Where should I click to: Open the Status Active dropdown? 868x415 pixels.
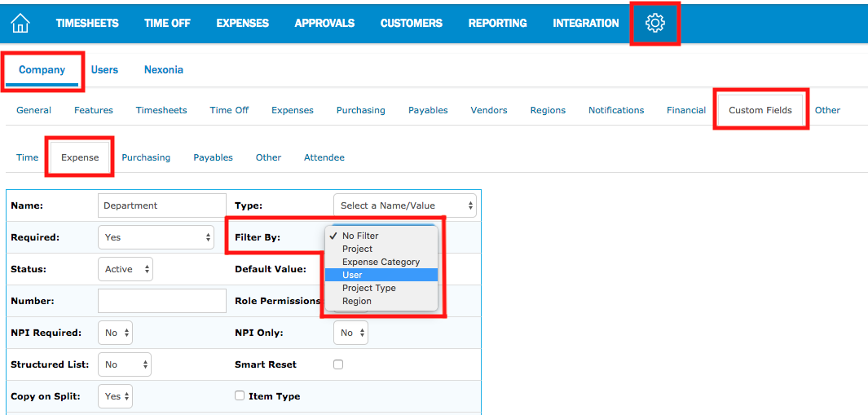[x=126, y=269]
